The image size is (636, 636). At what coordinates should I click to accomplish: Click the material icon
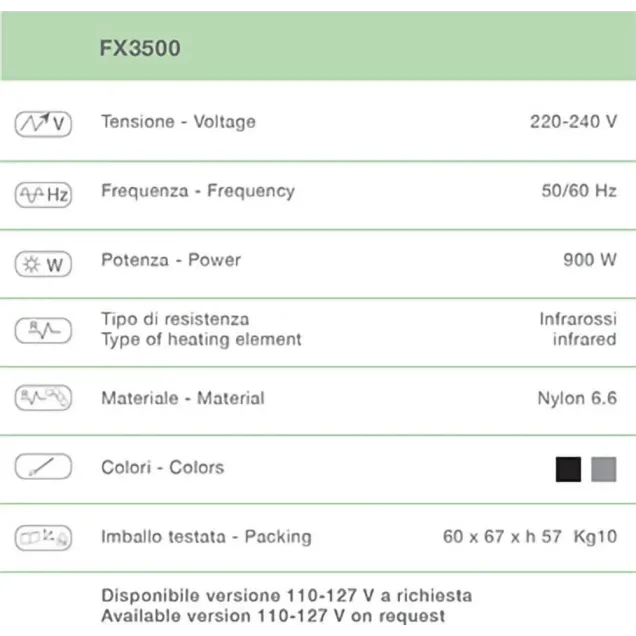tap(43, 398)
